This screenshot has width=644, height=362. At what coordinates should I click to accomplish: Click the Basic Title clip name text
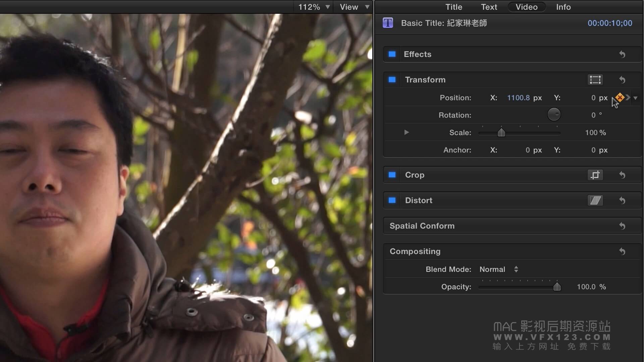[x=444, y=23]
